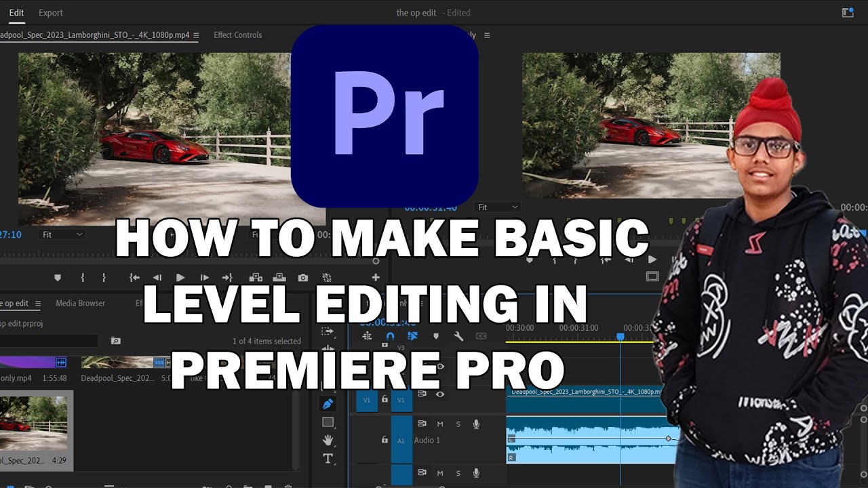Viewport: 868px width, 488px height.
Task: Go to Out point in Source monitor
Action: pyautogui.click(x=227, y=277)
